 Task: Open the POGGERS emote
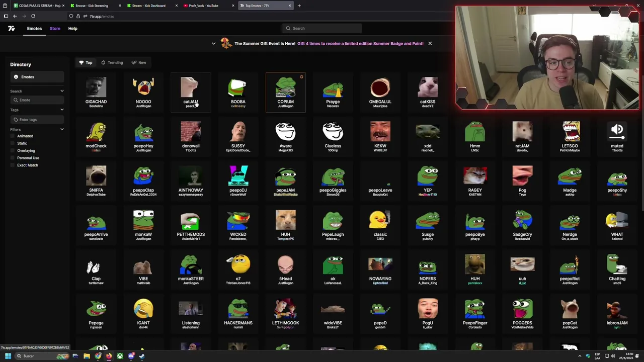pos(522,314)
